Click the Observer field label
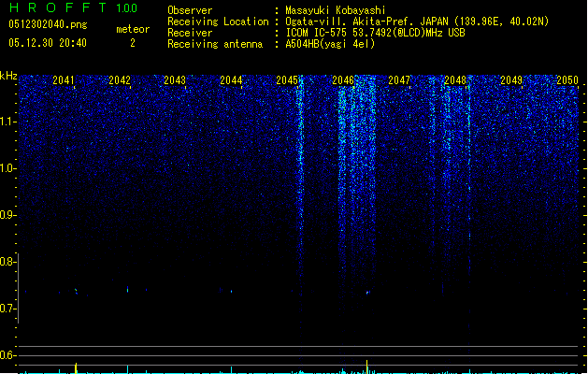Viewport: 588px width, 374px height. pos(190,10)
